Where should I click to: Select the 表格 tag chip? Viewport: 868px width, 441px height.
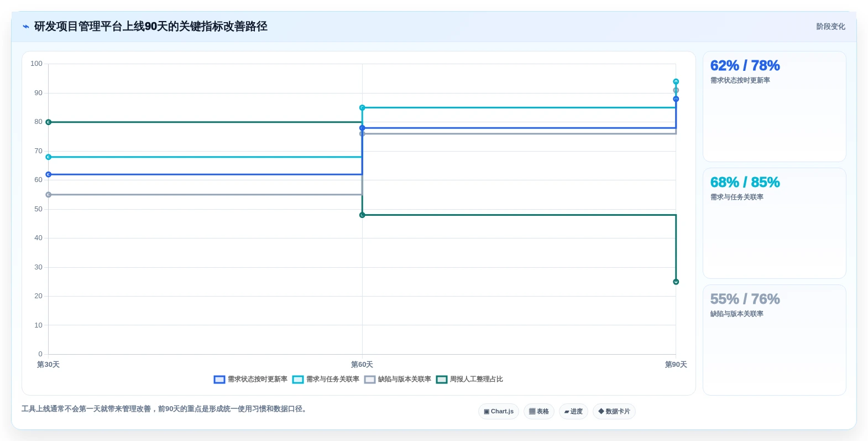539,412
